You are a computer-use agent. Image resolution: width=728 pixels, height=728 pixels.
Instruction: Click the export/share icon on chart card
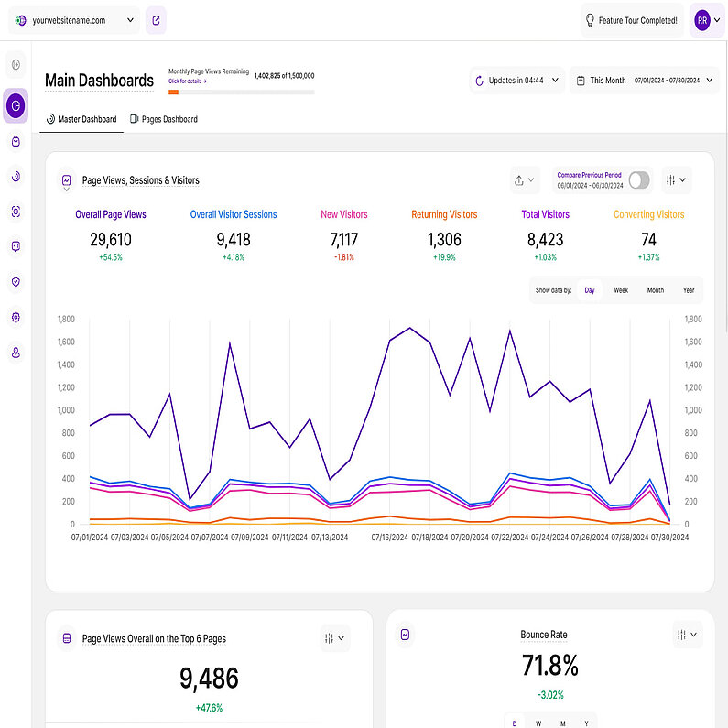[x=525, y=180]
